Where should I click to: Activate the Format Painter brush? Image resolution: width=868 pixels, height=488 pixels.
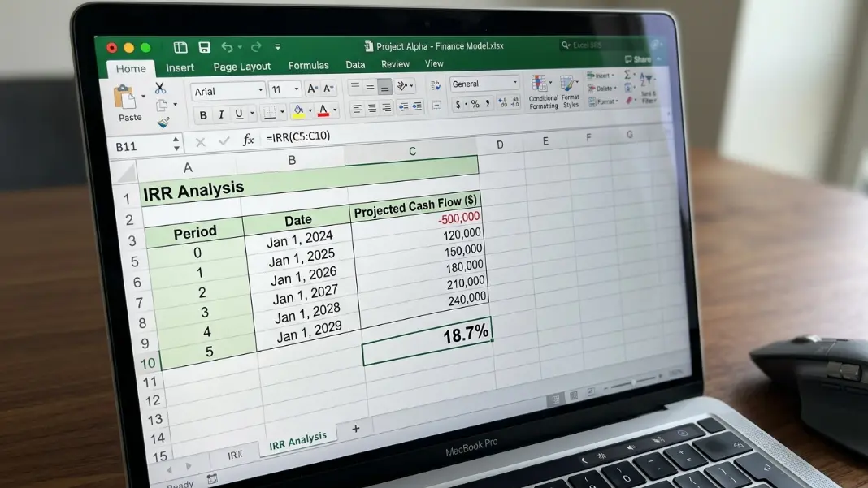coord(163,123)
